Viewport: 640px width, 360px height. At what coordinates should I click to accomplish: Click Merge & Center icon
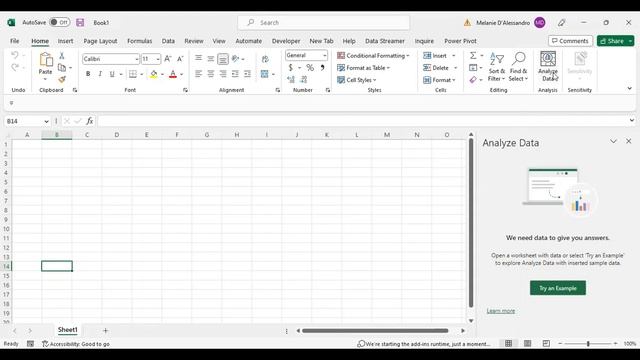pyautogui.click(x=264, y=74)
